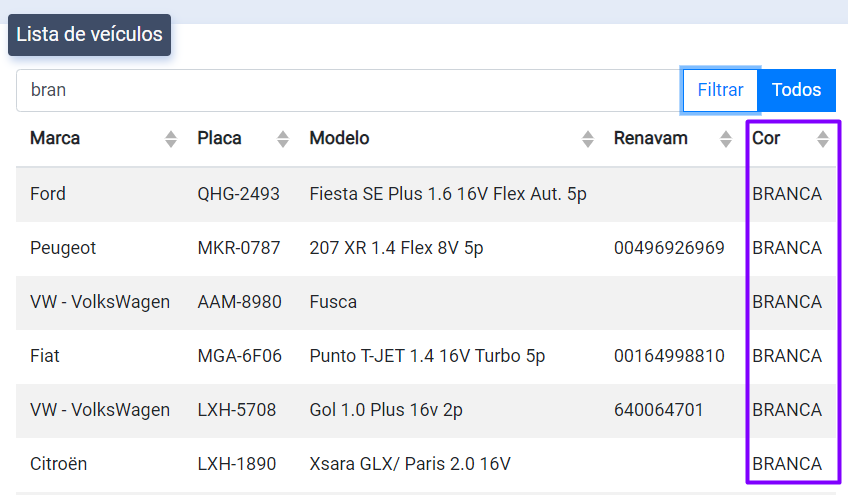Select Fiat Punto T-JET row
This screenshot has height=495, width=848.
pos(427,356)
